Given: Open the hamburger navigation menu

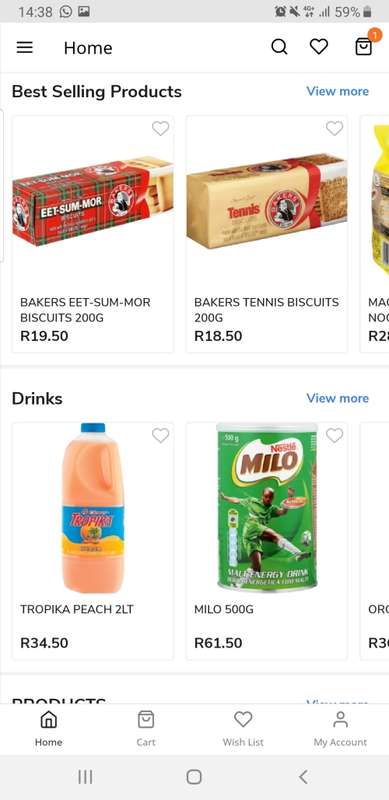Looking at the screenshot, I should [x=25, y=47].
